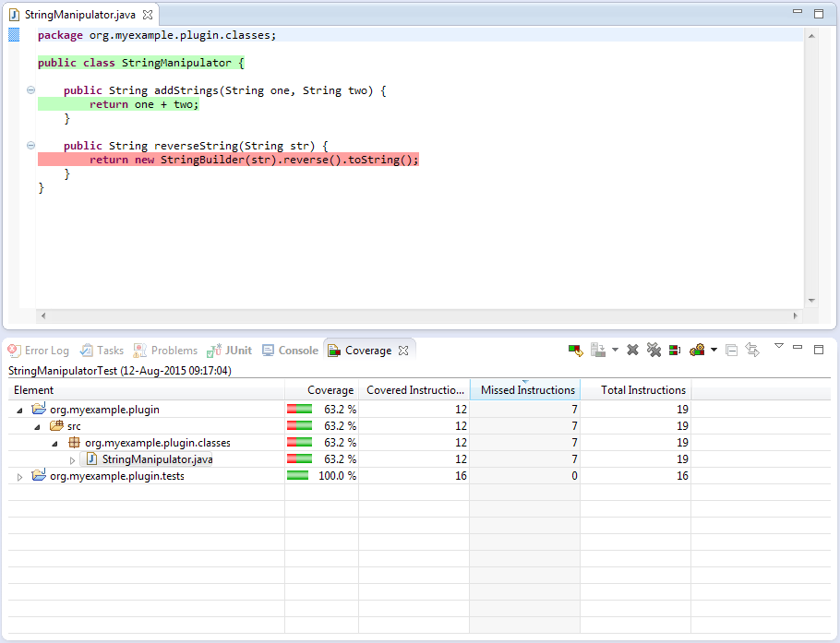
Task: Open the Select Session dropdown arrow
Action: point(714,351)
